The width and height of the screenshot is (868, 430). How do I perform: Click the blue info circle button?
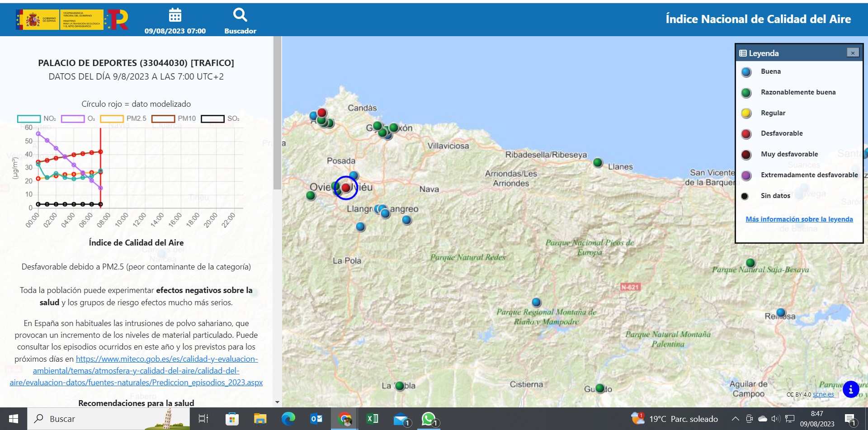coord(850,389)
